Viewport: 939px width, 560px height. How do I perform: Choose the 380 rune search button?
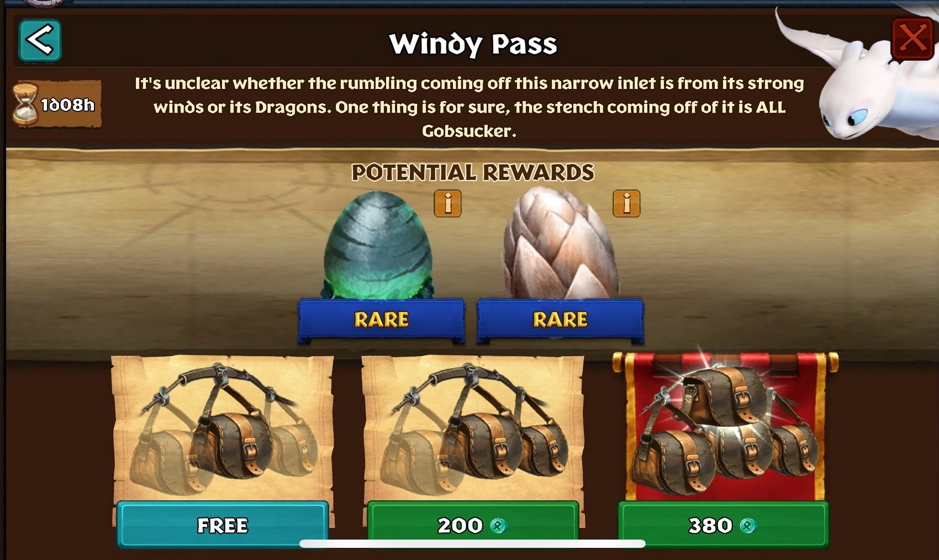pos(723,525)
